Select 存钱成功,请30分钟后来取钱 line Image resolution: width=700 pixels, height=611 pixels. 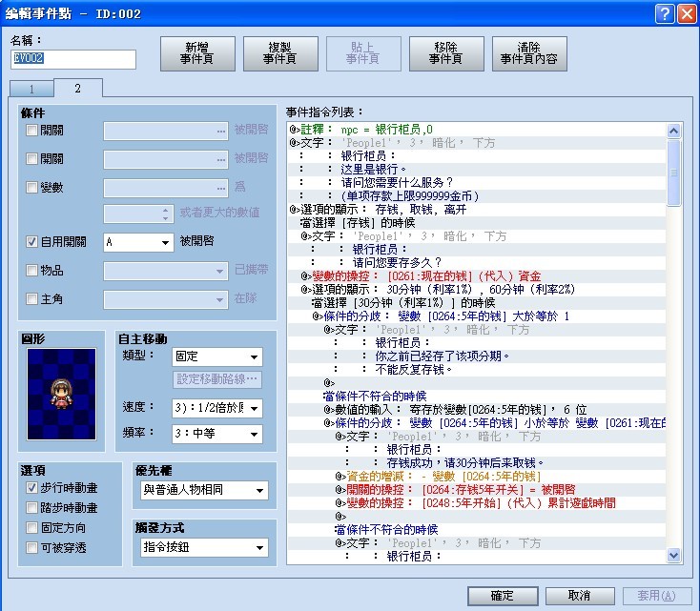tap(476, 463)
